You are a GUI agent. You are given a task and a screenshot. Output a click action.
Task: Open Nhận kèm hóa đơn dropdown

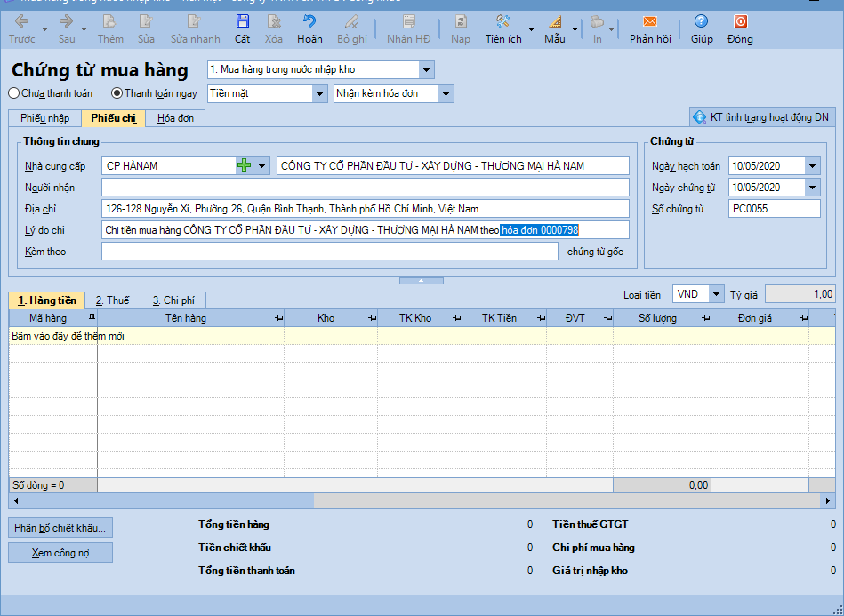(446, 93)
